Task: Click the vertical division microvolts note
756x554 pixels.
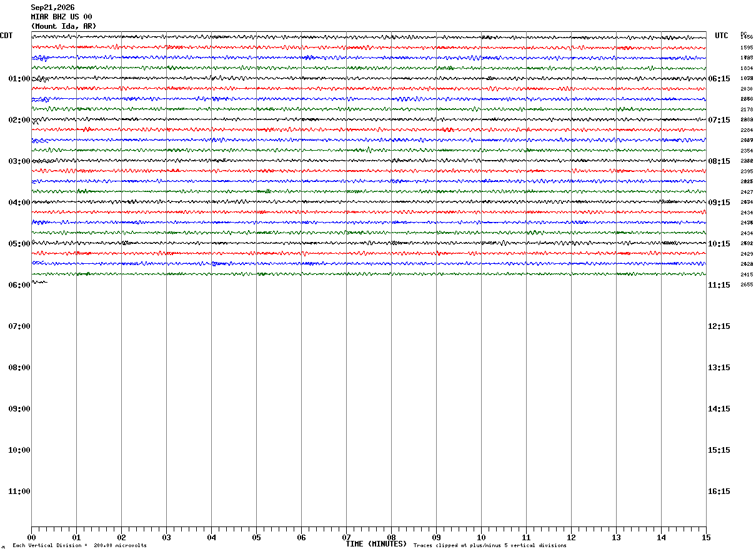Action: [79, 546]
